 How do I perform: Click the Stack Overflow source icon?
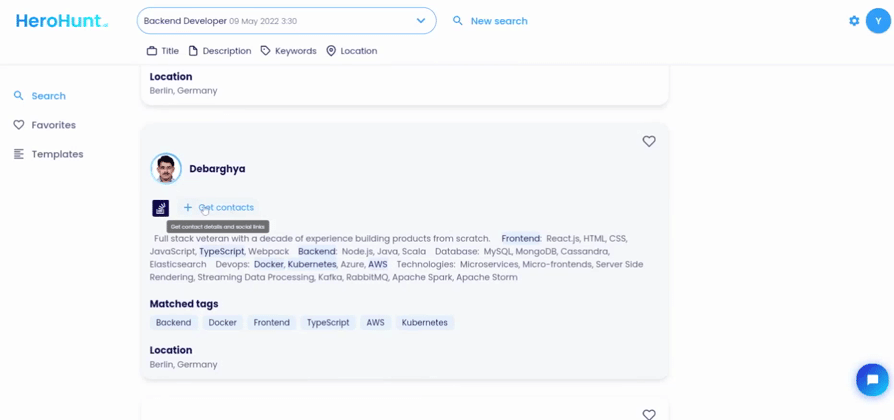160,208
